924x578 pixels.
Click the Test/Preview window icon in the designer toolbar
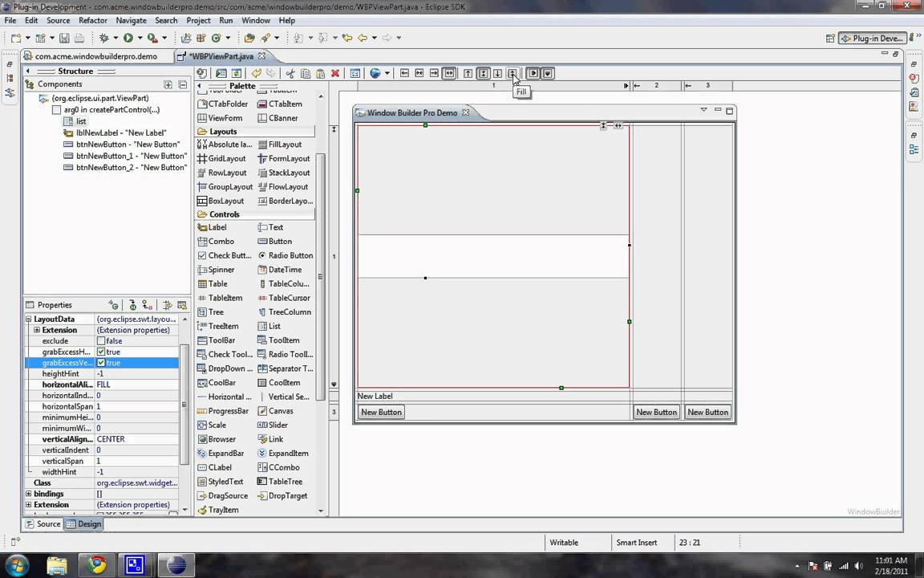[x=221, y=73]
